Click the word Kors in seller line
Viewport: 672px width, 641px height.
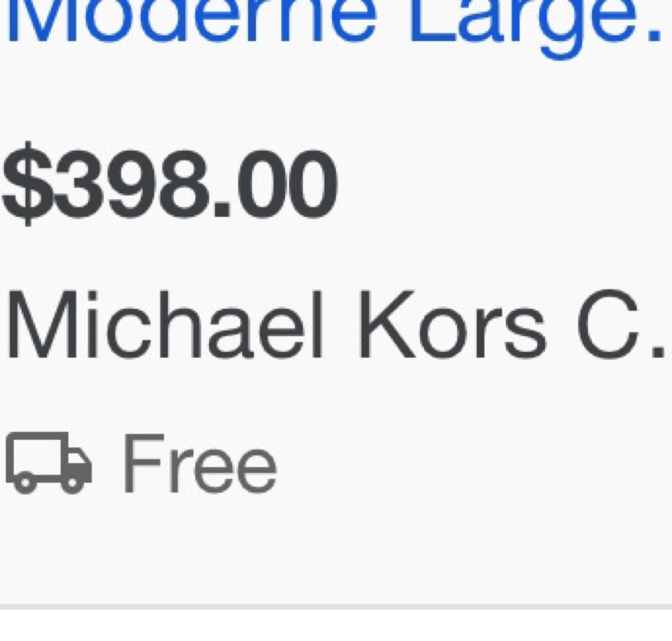pos(452,325)
